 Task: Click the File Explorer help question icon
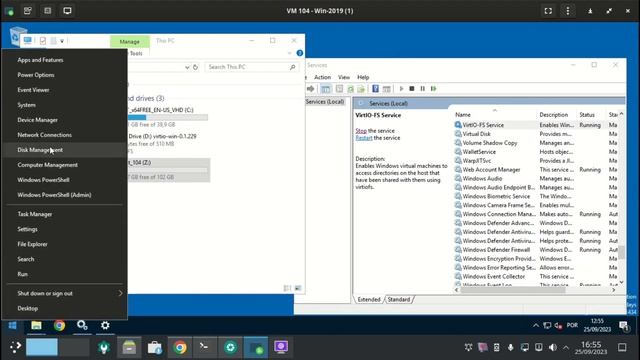click(300, 53)
